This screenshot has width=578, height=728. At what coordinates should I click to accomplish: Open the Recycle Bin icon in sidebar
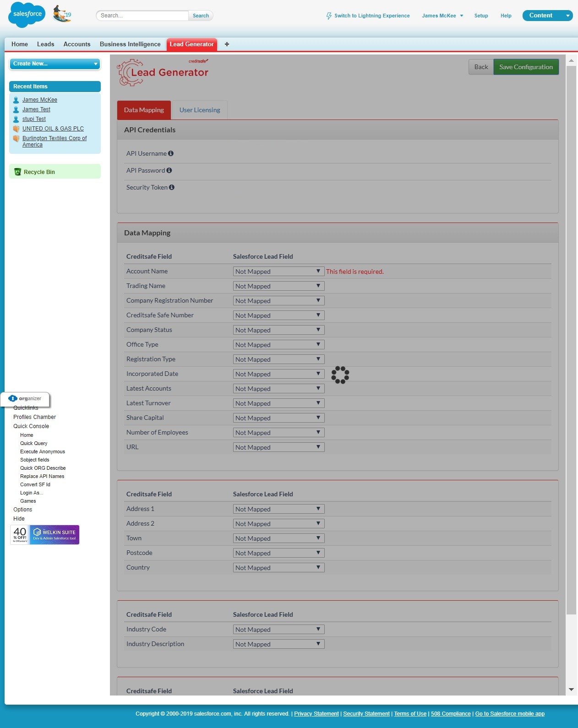click(x=18, y=172)
